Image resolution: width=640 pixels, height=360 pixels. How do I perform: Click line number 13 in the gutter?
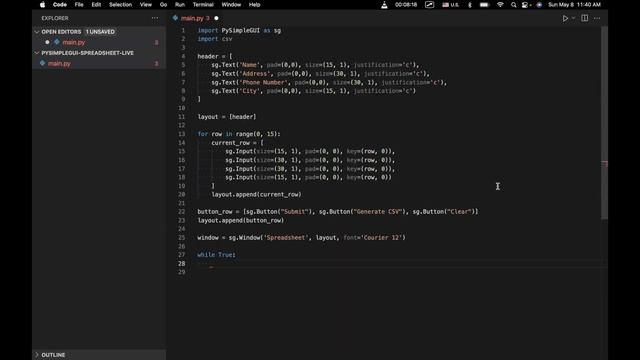(182, 134)
